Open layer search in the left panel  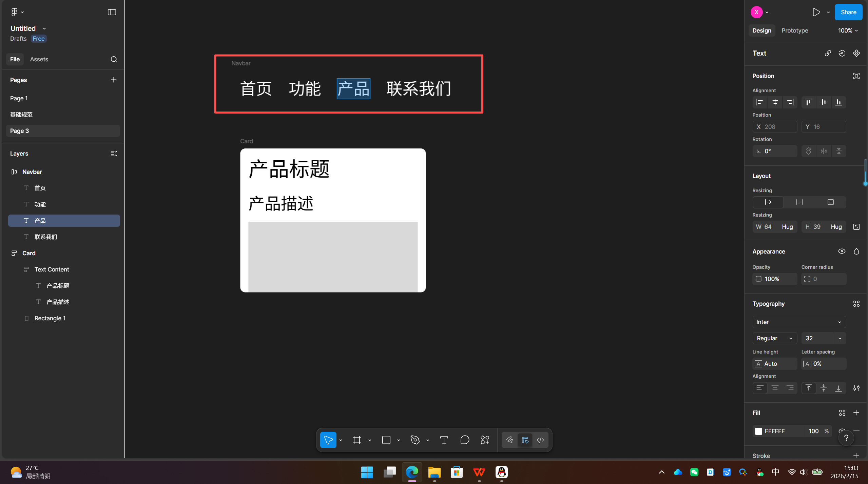pyautogui.click(x=114, y=59)
